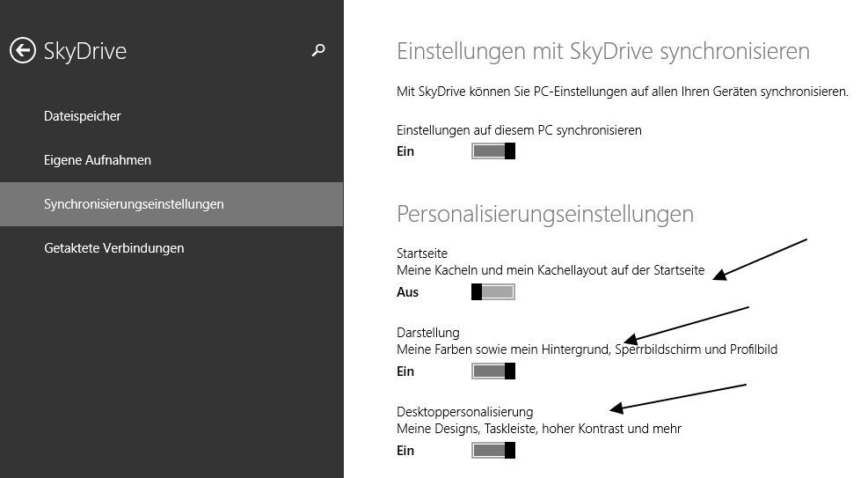Click the 'Einstellungen auf diesem PC synchronisieren' label
This screenshot has height=478, width=868.
tap(519, 130)
